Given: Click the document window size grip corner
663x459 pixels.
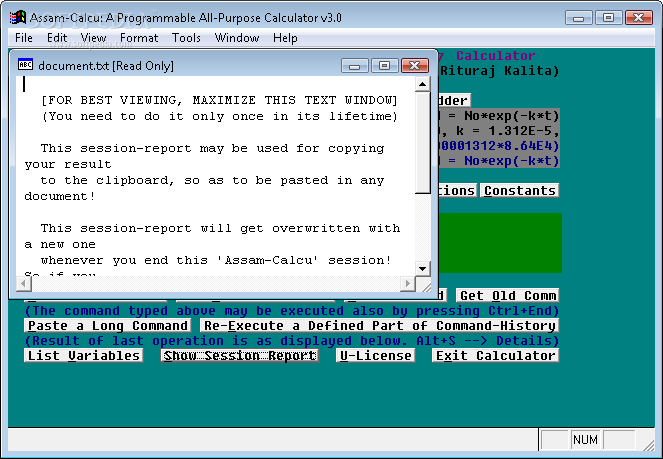Looking at the screenshot, I should click(x=425, y=286).
